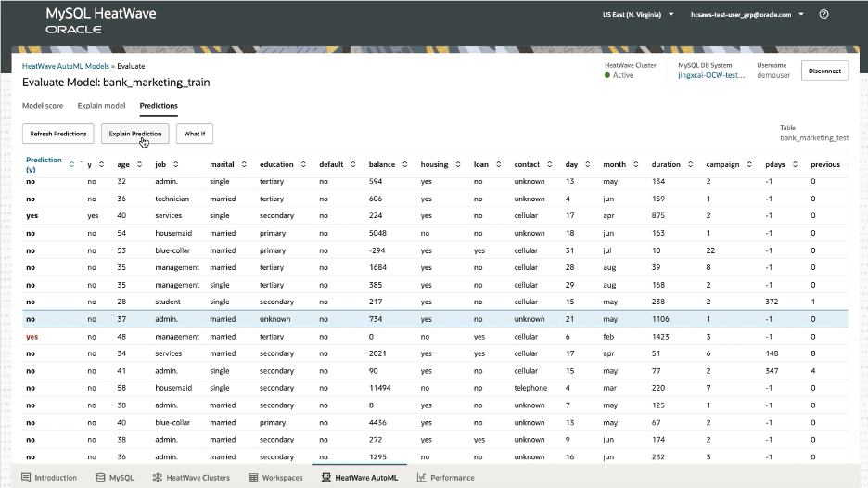Open HeatWave AutoML Models breadcrumb link
The height and width of the screenshot is (488, 868).
click(65, 66)
